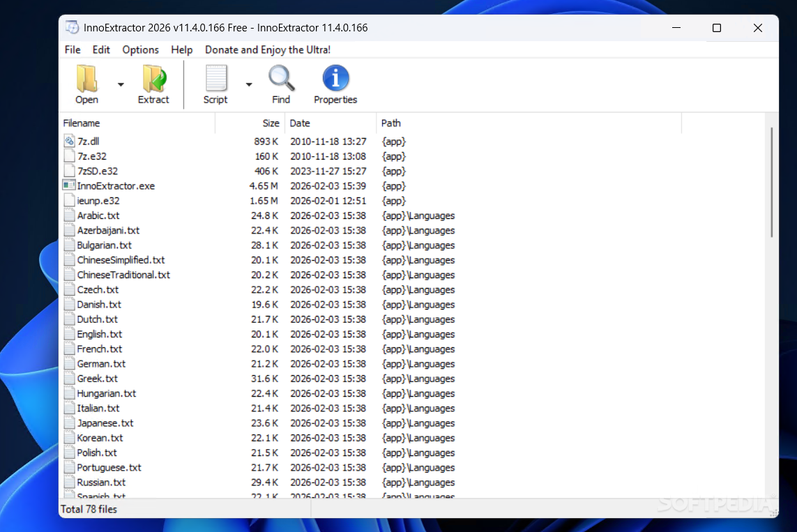The image size is (797, 532).
Task: Click the 4.65 M size value
Action: pyautogui.click(x=264, y=186)
